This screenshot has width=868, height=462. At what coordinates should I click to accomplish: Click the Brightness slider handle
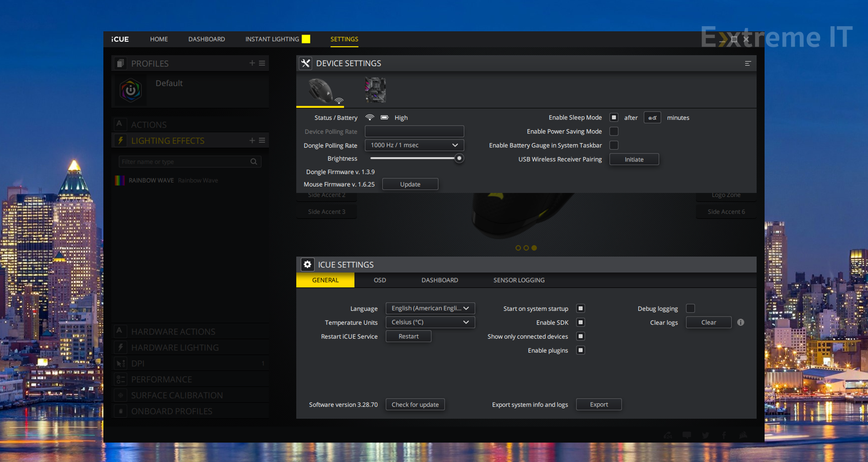click(x=459, y=158)
